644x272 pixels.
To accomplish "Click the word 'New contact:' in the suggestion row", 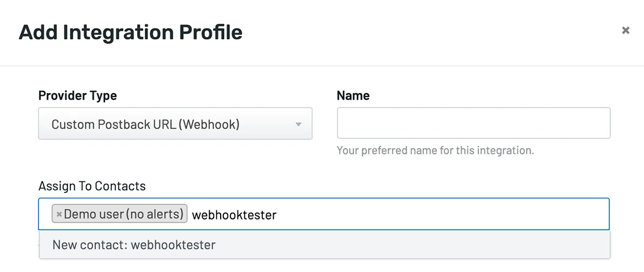I will pyautogui.click(x=89, y=245).
